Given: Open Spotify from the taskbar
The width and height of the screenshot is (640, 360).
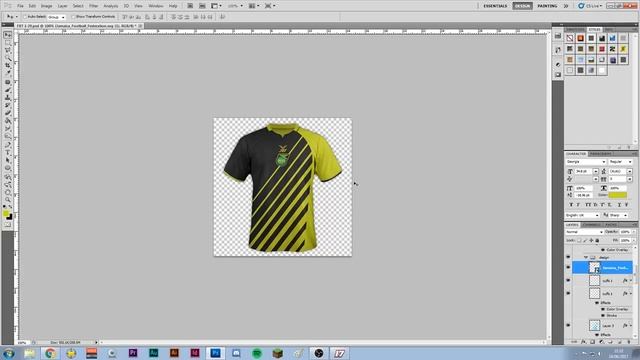Looking at the screenshot, I should pyautogui.click(x=257, y=353).
